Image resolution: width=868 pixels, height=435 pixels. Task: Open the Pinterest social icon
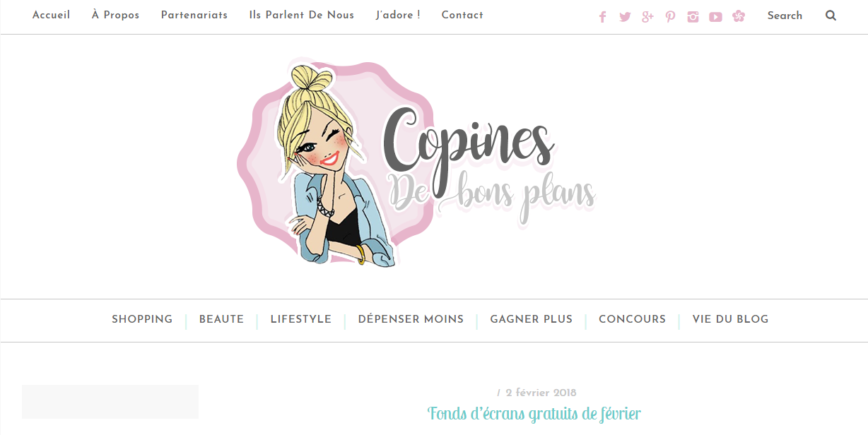(670, 17)
